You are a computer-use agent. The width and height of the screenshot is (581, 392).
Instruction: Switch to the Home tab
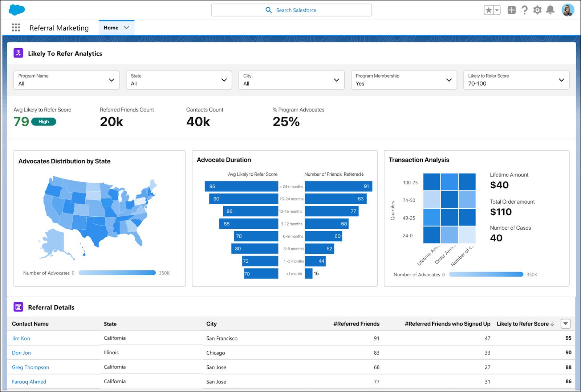(111, 27)
